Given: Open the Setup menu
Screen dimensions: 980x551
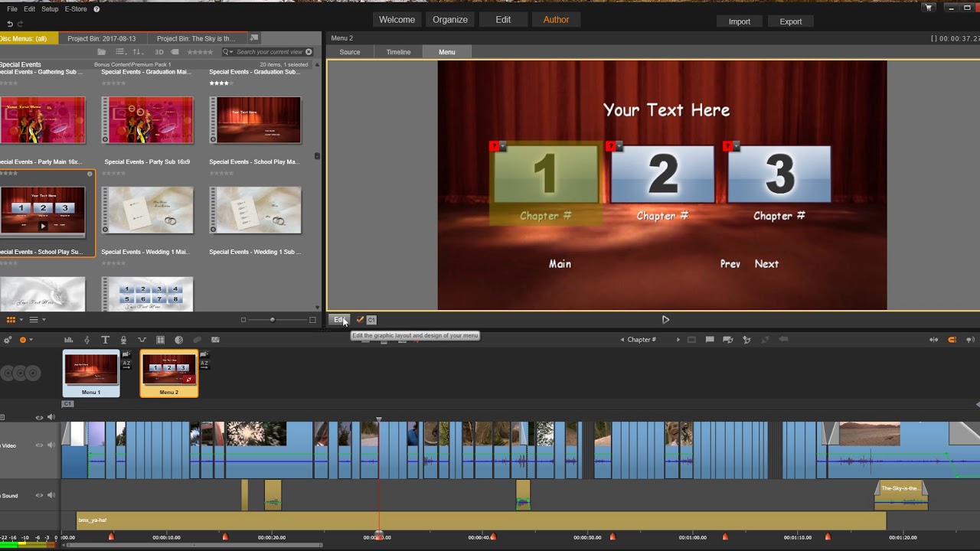Looking at the screenshot, I should (x=50, y=9).
